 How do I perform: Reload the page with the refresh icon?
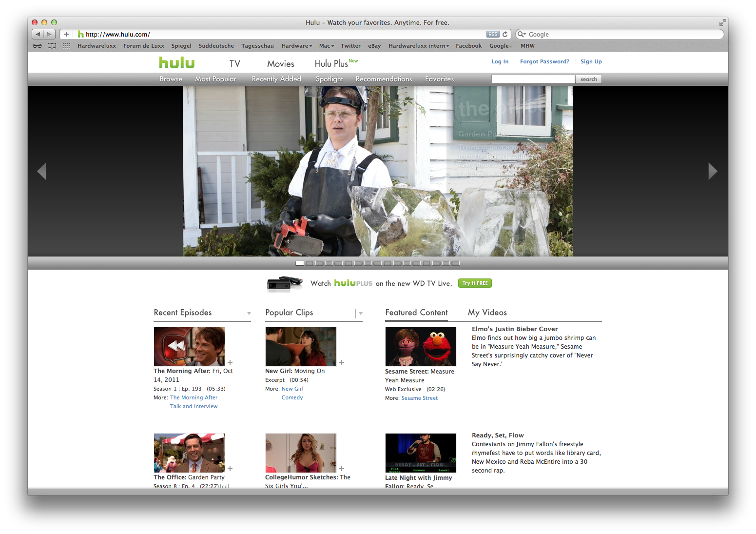(x=505, y=34)
